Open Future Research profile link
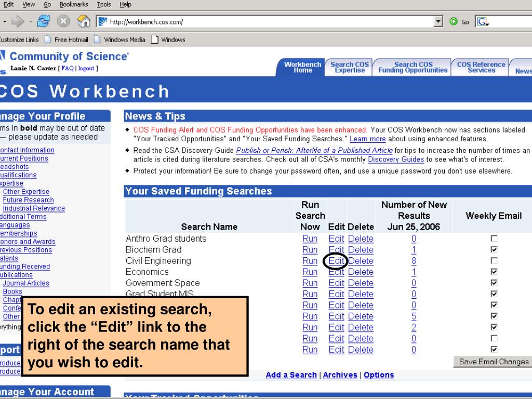The image size is (532, 399). (x=28, y=200)
